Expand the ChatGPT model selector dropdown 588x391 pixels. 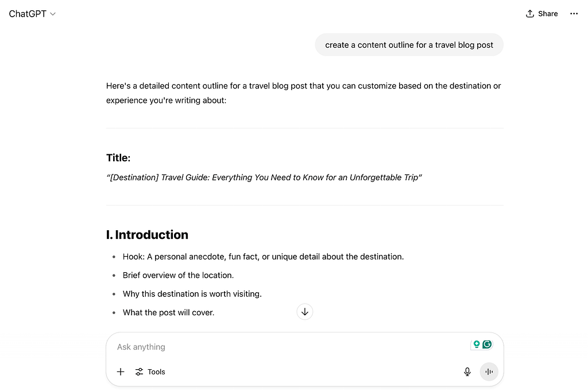tap(32, 14)
